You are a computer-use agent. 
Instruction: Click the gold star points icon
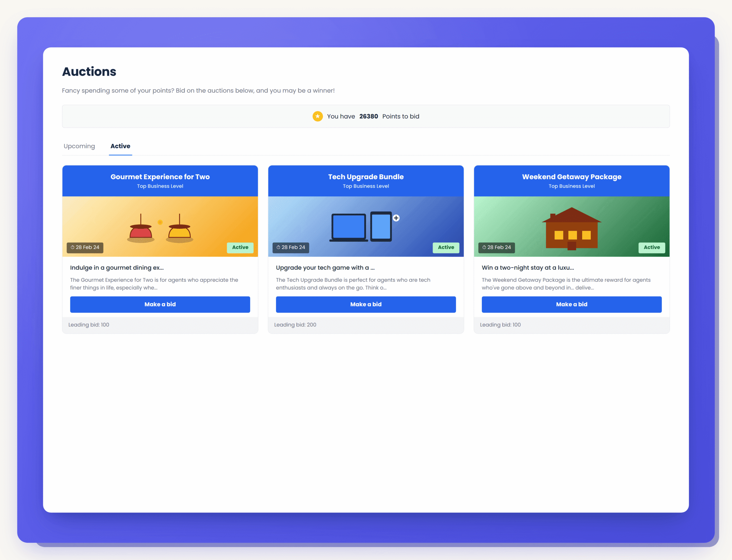tap(317, 116)
